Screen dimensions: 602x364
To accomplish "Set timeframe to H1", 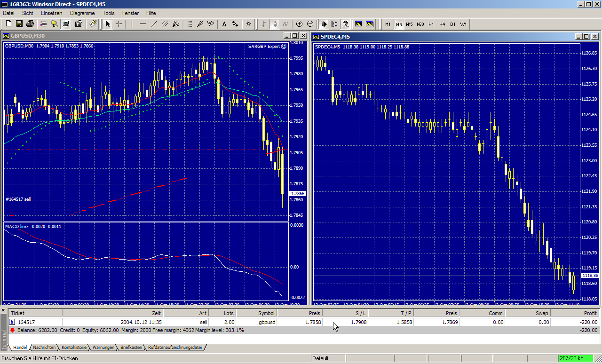I will [431, 24].
